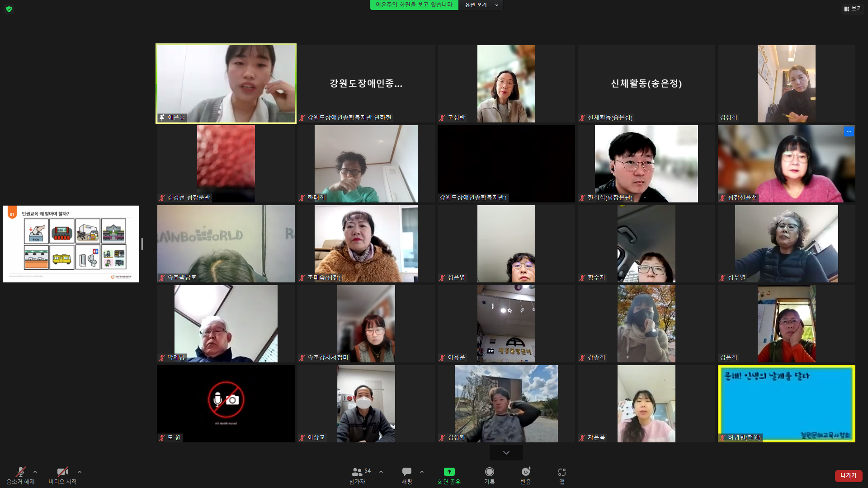Start video with 비디오 시작
The height and width of the screenshot is (488, 868).
coord(62,475)
